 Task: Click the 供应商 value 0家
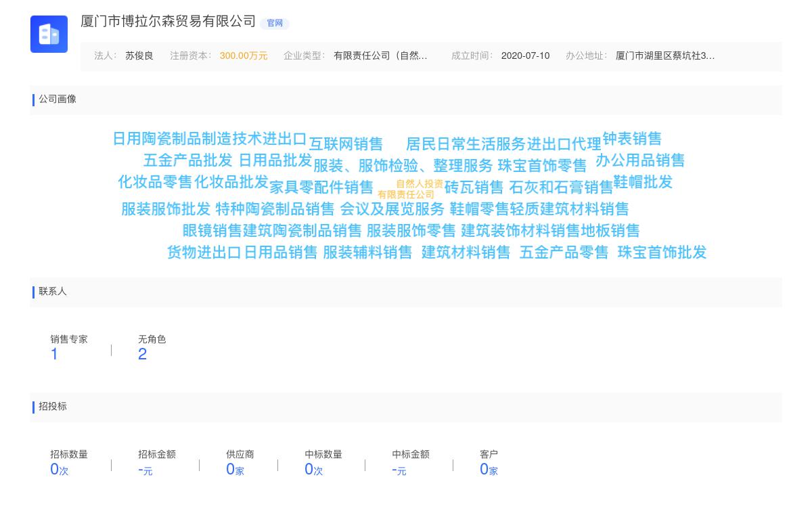pyautogui.click(x=234, y=468)
